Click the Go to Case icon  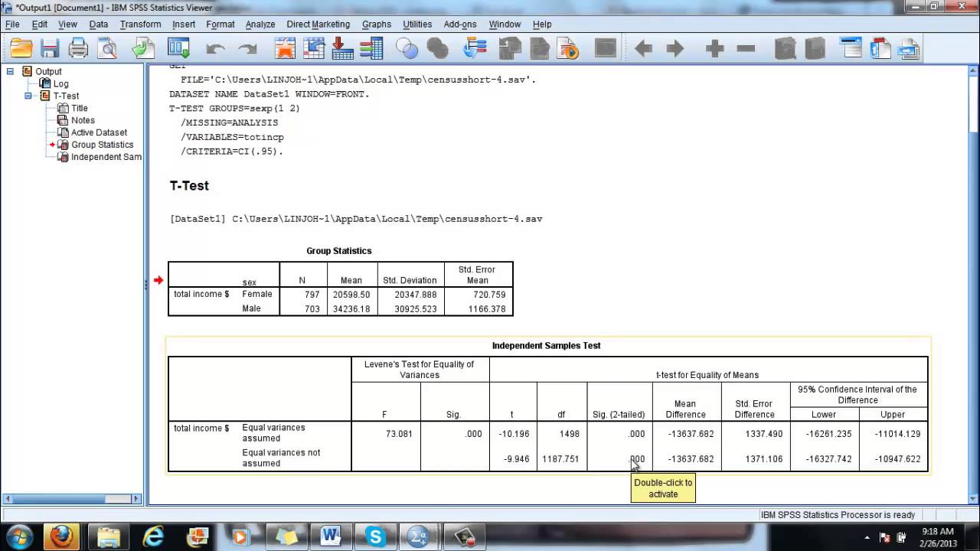314,49
